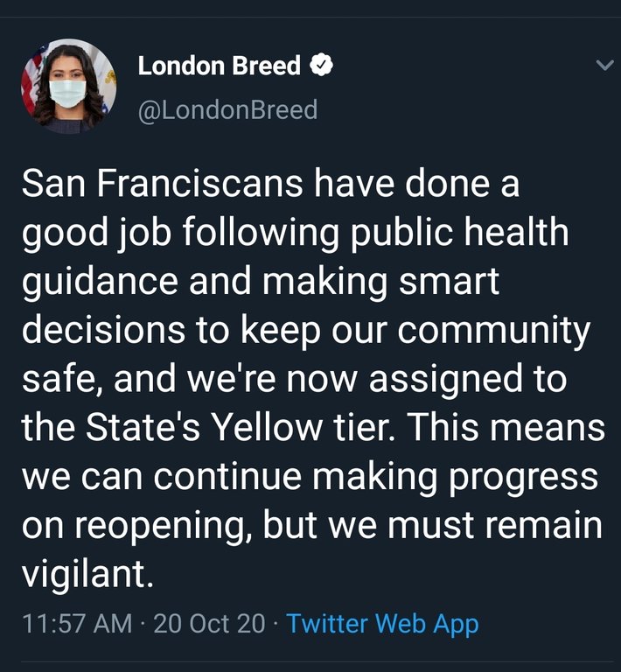
Task: Click the display name "London Breed"
Action: coord(219,66)
